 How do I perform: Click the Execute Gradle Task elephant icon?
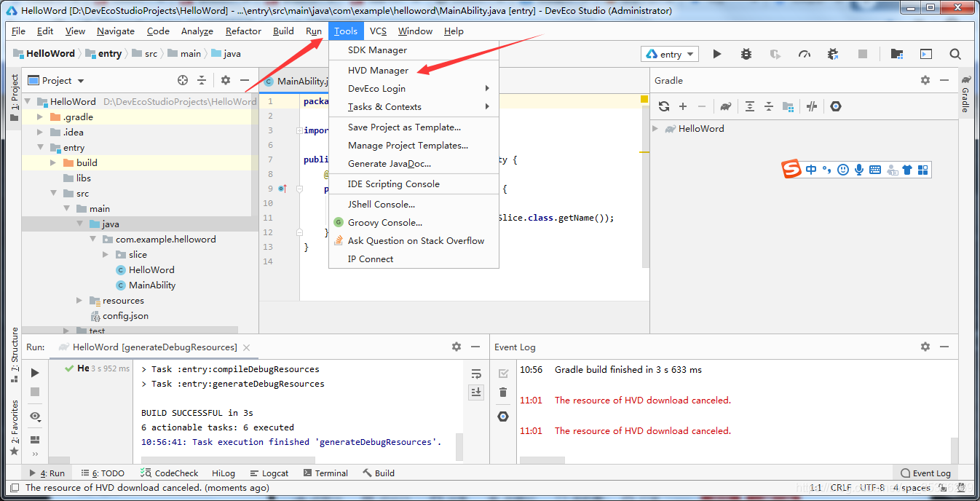726,106
